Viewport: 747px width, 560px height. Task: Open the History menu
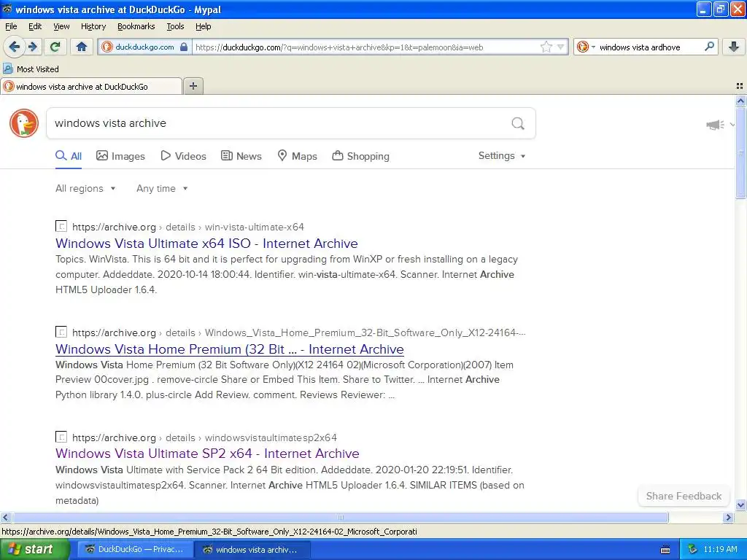click(x=93, y=26)
